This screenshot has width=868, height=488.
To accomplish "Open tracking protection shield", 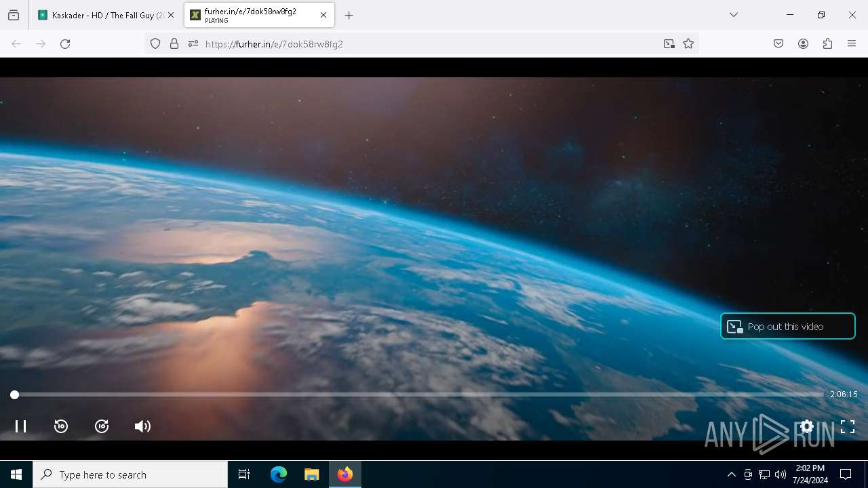I will pyautogui.click(x=155, y=44).
